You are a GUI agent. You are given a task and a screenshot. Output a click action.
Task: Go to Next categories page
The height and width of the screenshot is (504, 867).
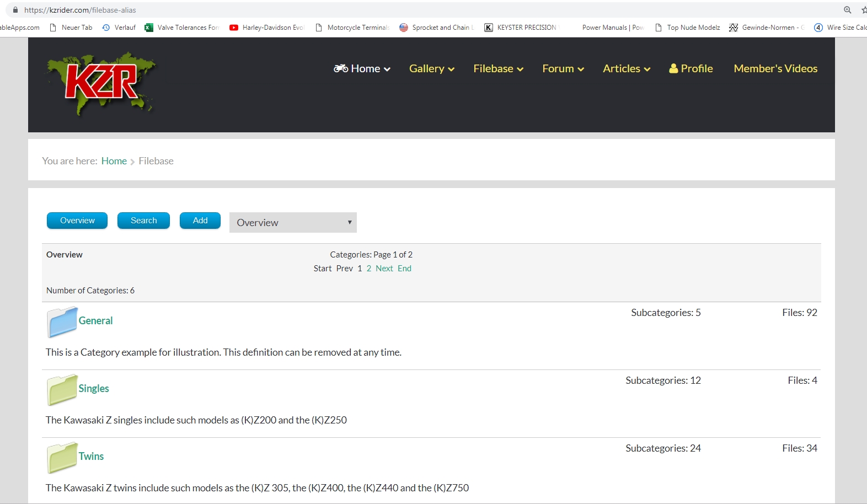click(x=384, y=269)
